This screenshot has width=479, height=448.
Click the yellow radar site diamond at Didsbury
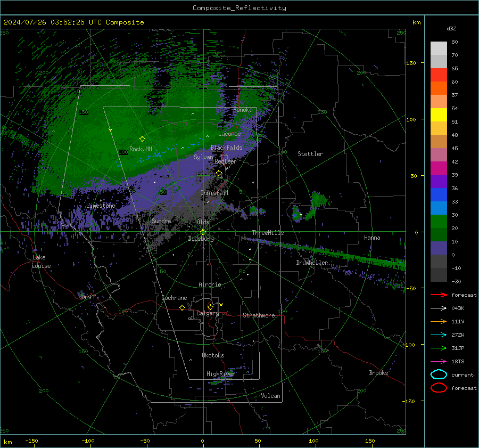click(x=203, y=232)
